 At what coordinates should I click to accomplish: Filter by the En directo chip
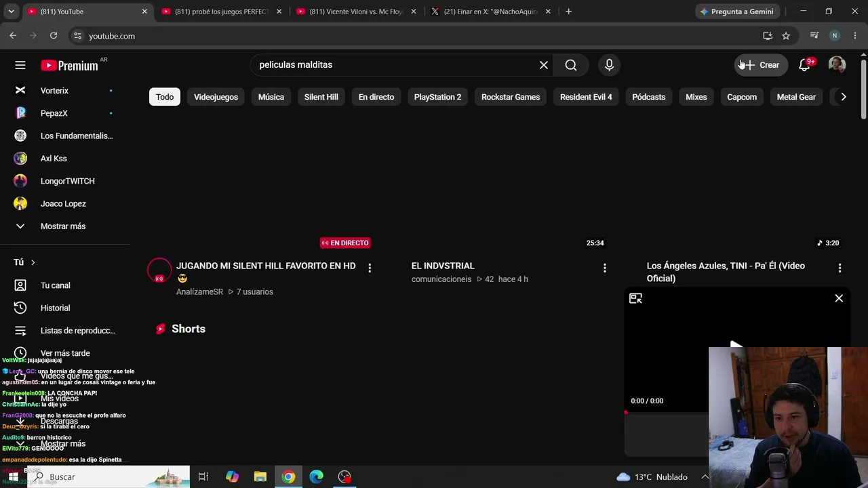(376, 97)
